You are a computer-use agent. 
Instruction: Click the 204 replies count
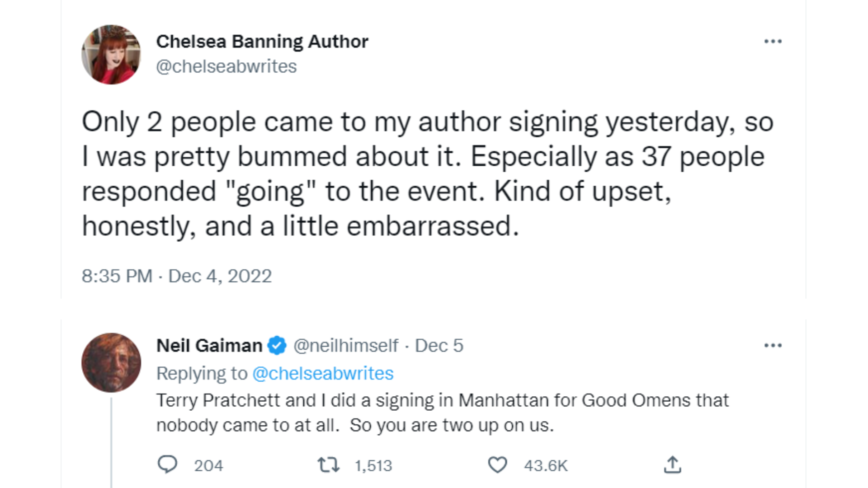208,466
